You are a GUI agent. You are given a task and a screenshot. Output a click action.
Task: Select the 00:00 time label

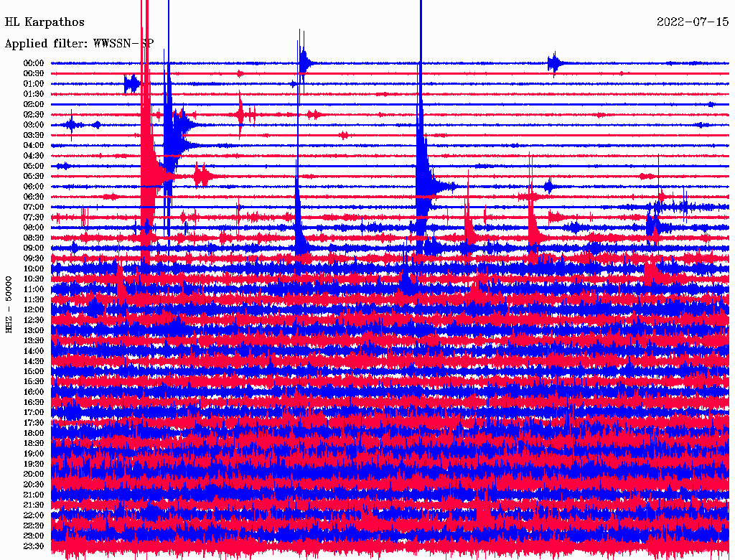(x=34, y=63)
